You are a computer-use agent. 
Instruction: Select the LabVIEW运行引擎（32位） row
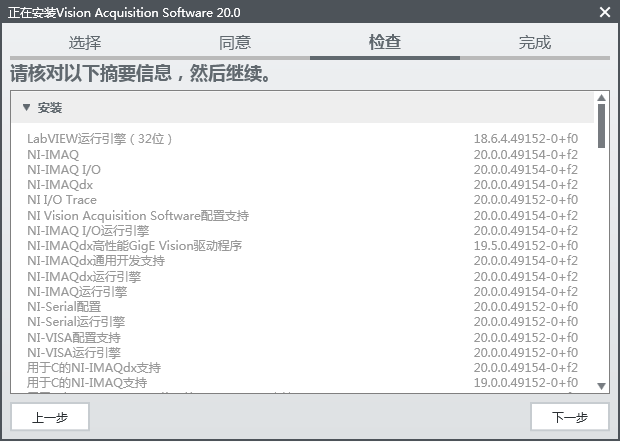[x=302, y=139]
